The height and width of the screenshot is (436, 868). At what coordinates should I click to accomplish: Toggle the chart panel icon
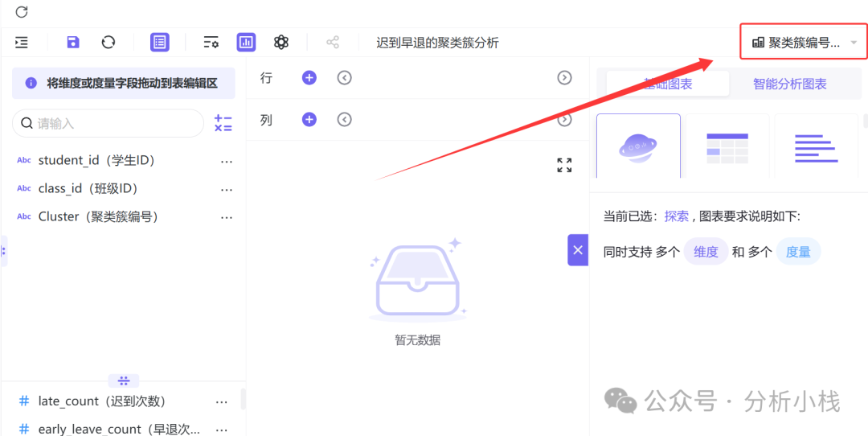247,42
